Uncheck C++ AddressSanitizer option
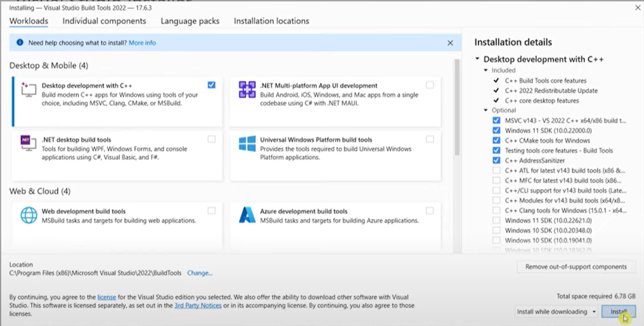Viewport: 644px width, 326px height. click(496, 160)
